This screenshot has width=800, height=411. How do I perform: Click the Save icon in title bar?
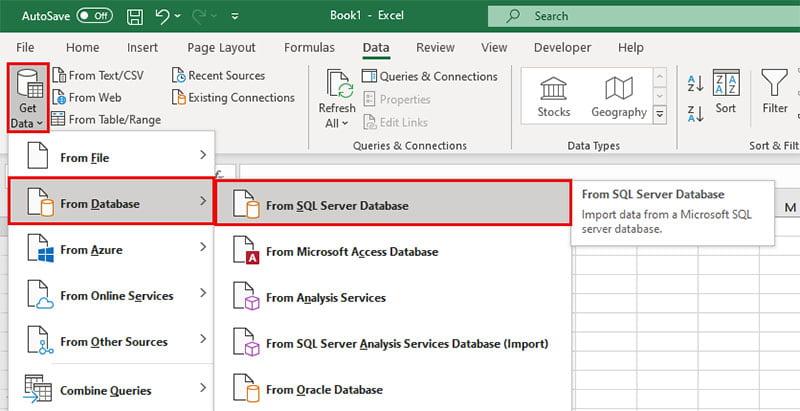point(135,16)
